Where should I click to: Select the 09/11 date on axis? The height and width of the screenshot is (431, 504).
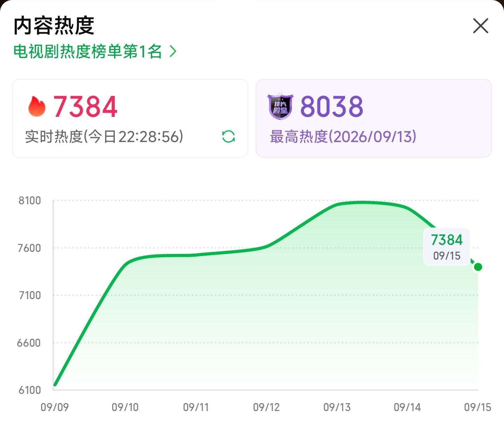pos(196,407)
